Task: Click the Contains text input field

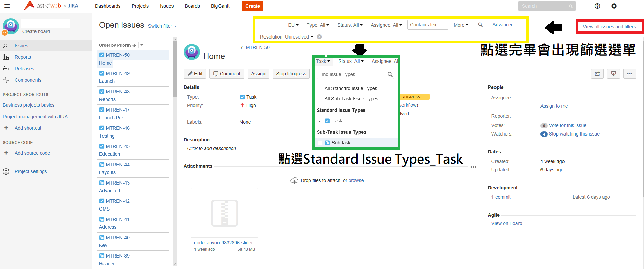Action: (428, 25)
